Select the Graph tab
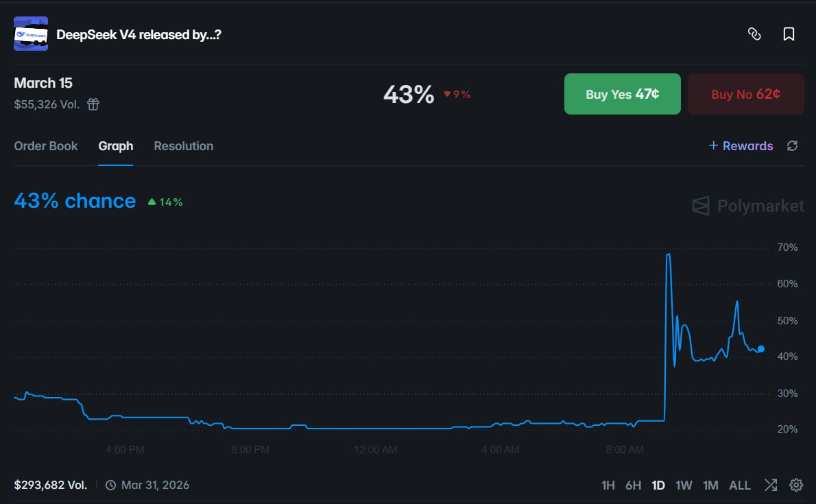 (115, 145)
